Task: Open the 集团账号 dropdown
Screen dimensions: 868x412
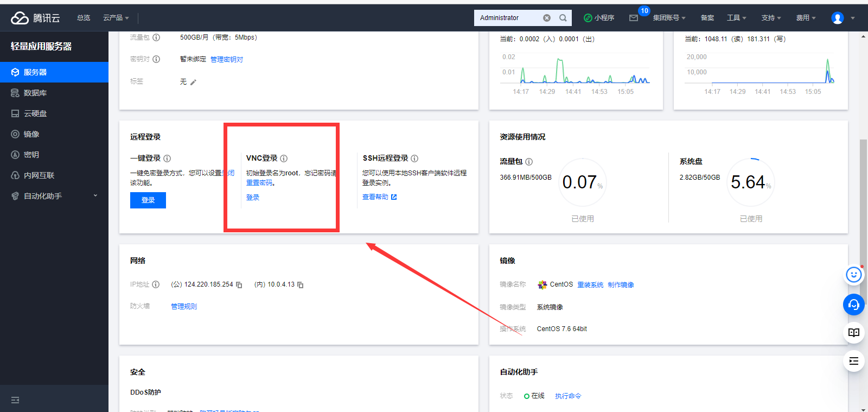Action: click(x=669, y=18)
